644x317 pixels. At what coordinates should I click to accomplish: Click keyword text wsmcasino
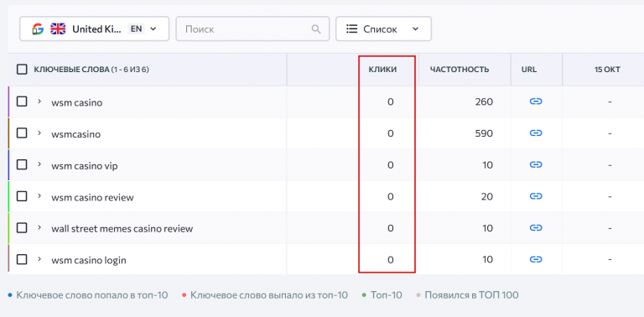(x=76, y=134)
